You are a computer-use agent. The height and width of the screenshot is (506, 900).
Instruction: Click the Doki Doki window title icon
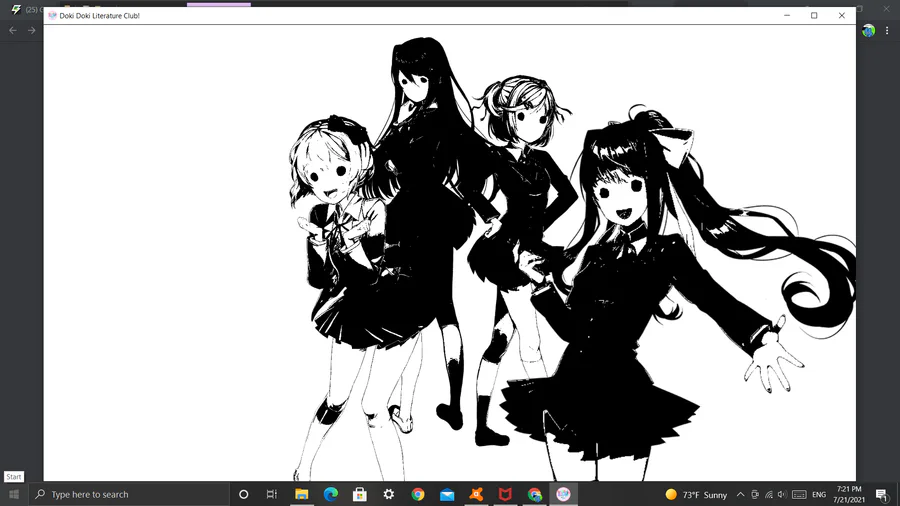52,15
